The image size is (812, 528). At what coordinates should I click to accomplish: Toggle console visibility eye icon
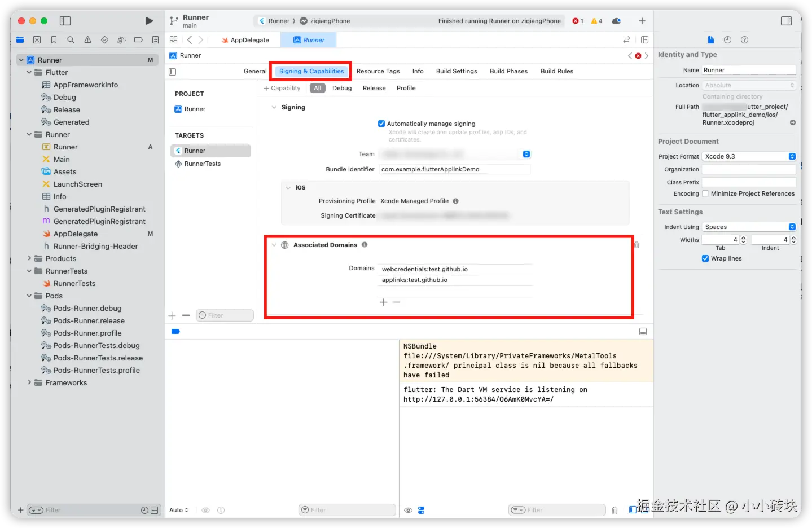408,510
